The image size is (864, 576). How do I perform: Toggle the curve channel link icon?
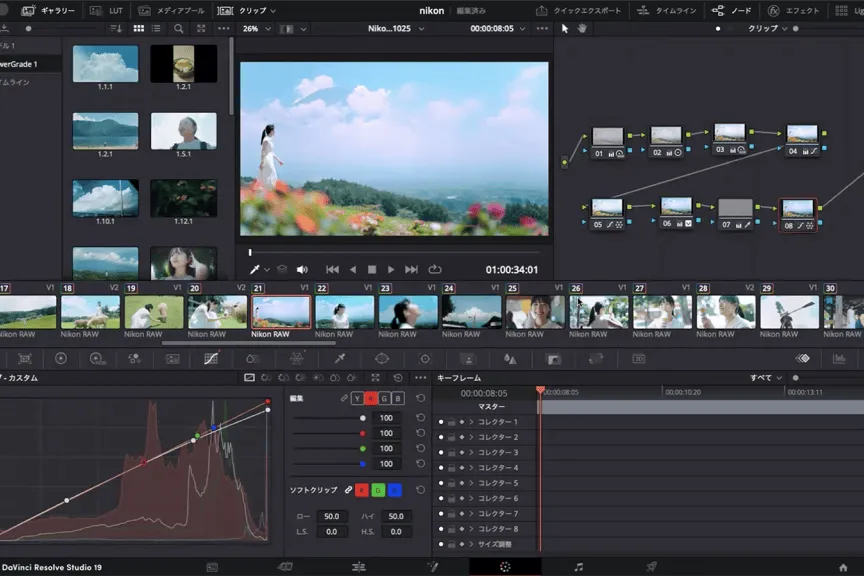tap(343, 398)
